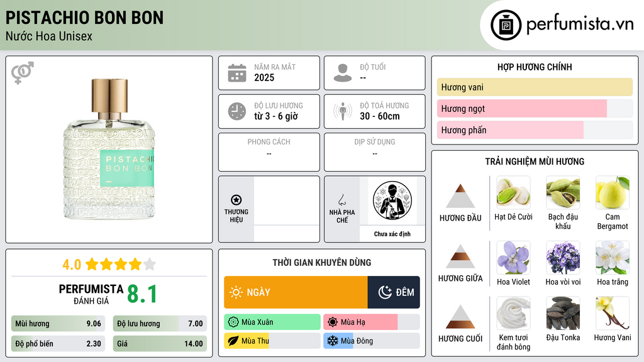Image resolution: width=644 pixels, height=362 pixels.
Task: Select the Hạt Dẻ Cười pistachio note image
Action: tap(513, 193)
